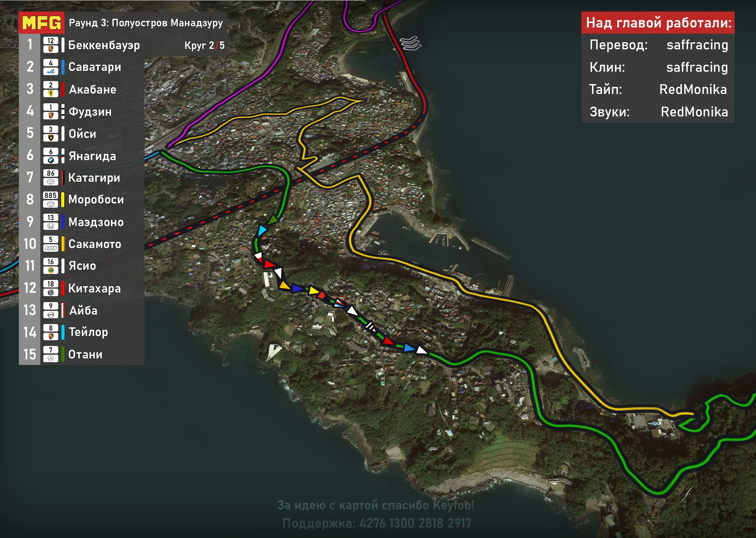
Task: Click the MFG logo in the header
Action: pyautogui.click(x=41, y=23)
